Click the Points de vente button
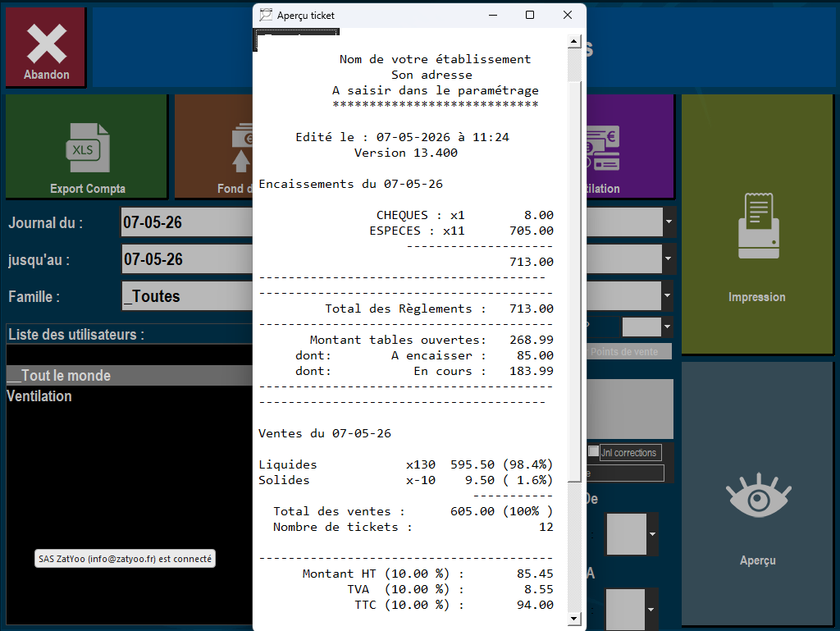 [x=629, y=352]
